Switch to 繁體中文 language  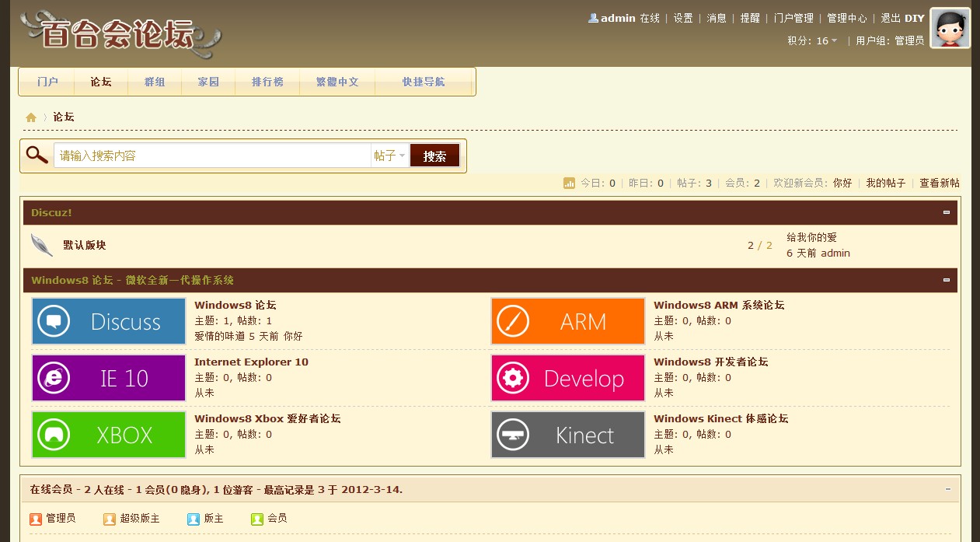pos(337,82)
